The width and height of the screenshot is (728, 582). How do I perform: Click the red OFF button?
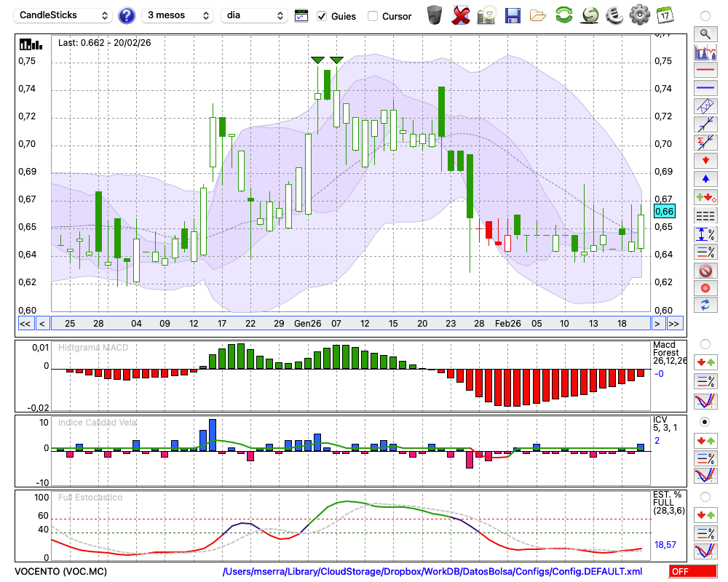pyautogui.click(x=692, y=572)
